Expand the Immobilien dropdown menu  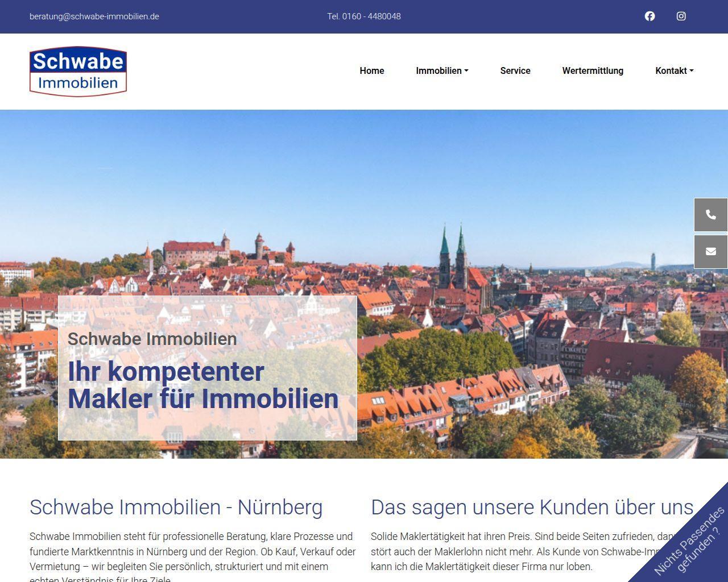tap(442, 70)
